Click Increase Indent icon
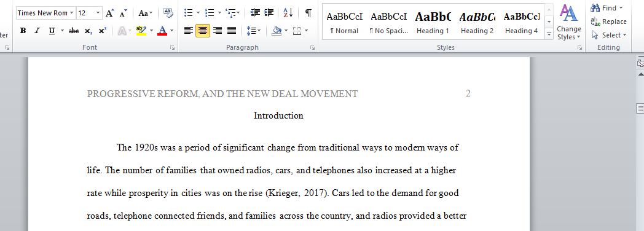Image resolution: width=644 pixels, height=231 pixels. pyautogui.click(x=269, y=13)
